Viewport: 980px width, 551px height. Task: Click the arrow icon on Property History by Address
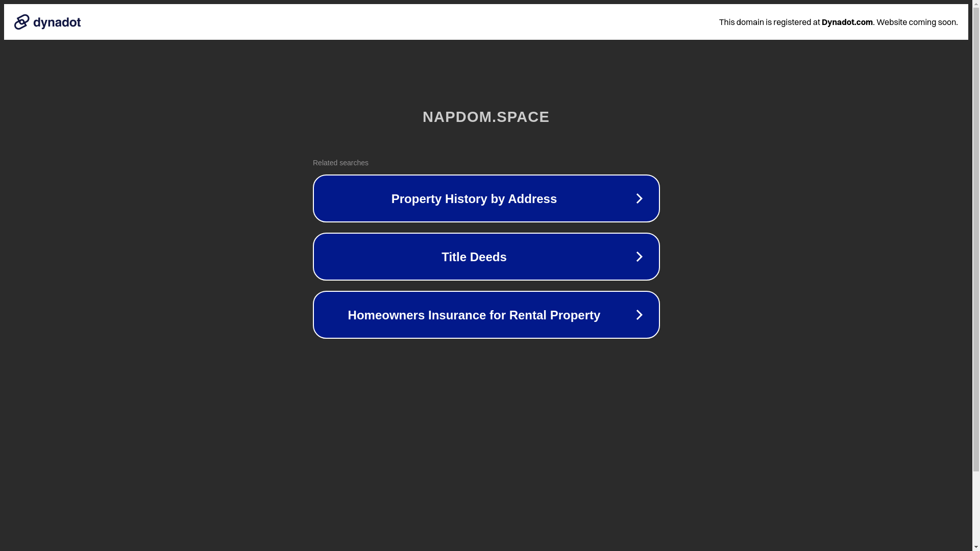tap(639, 198)
